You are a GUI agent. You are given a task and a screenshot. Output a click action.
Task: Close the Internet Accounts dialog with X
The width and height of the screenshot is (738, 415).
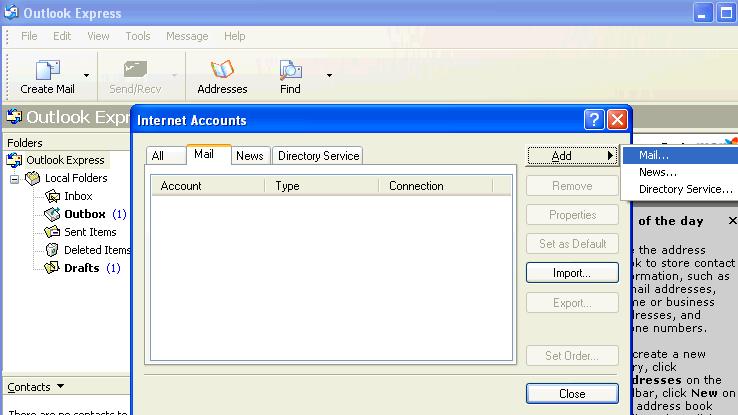point(617,120)
